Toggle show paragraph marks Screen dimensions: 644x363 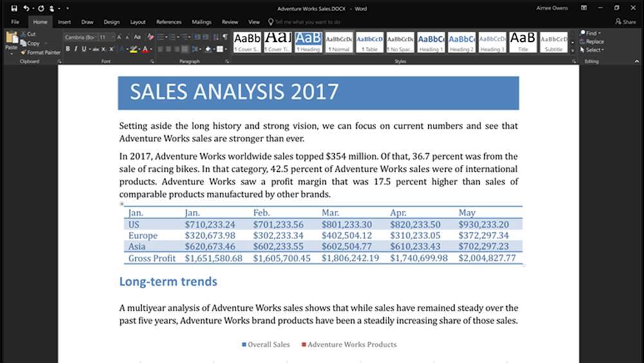click(225, 37)
